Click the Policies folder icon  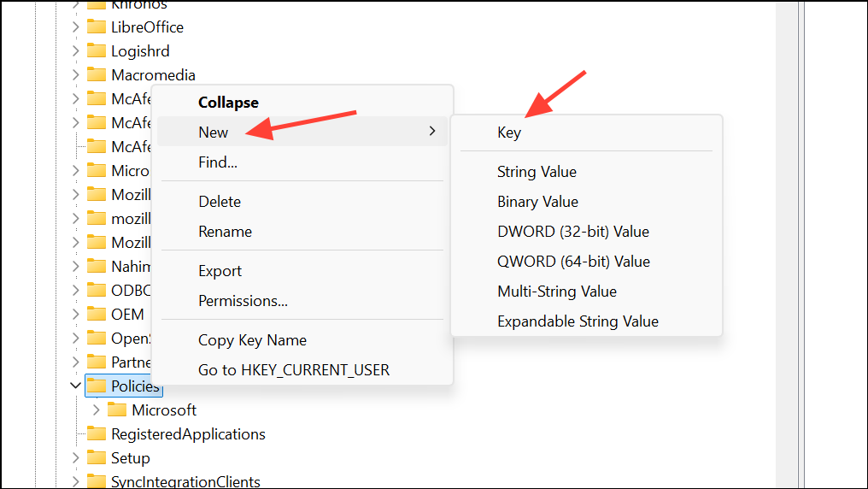click(x=97, y=386)
